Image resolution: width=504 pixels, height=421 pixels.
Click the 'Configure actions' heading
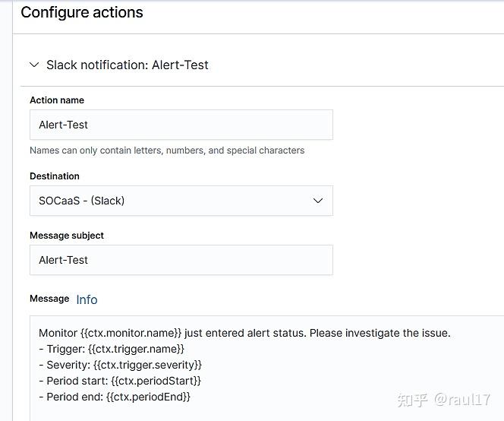[82, 13]
